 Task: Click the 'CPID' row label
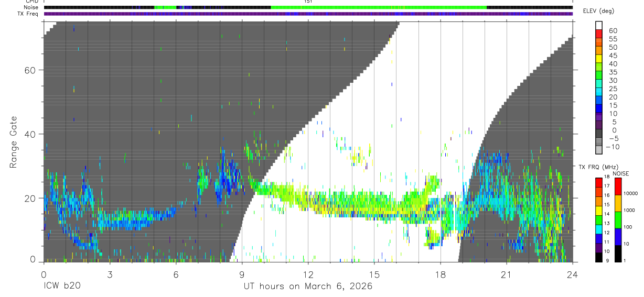(31, 2)
